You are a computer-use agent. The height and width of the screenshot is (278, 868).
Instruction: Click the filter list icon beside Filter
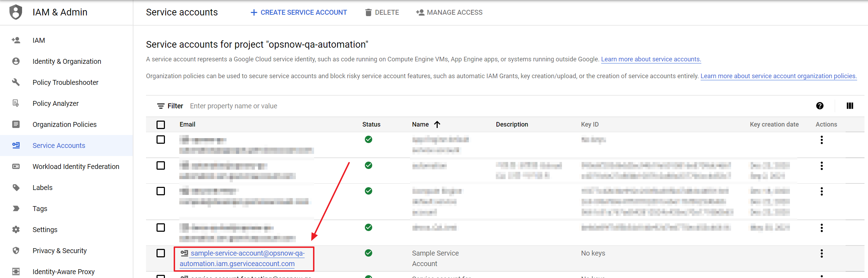[x=161, y=106]
